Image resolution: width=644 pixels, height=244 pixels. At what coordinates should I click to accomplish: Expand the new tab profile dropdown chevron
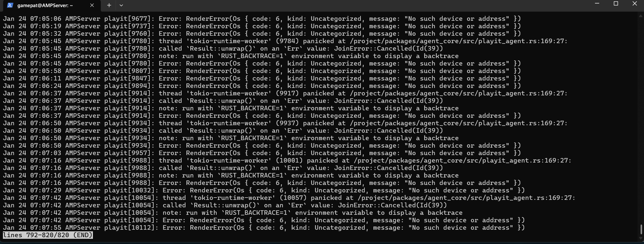[x=121, y=5]
